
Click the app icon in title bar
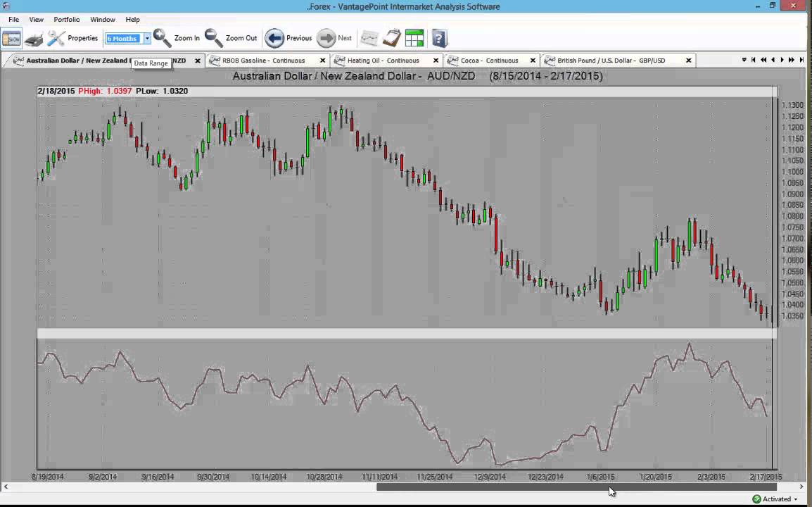[6, 6]
